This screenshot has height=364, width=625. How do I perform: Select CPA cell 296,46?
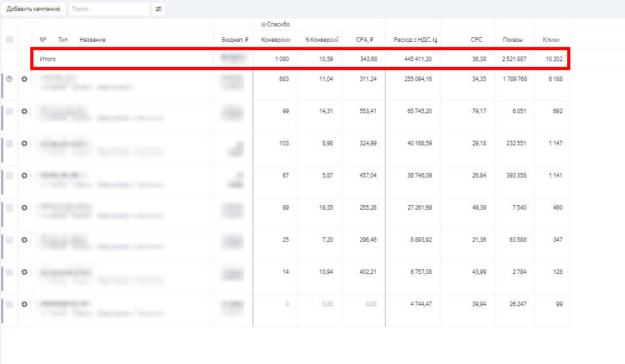click(x=368, y=240)
